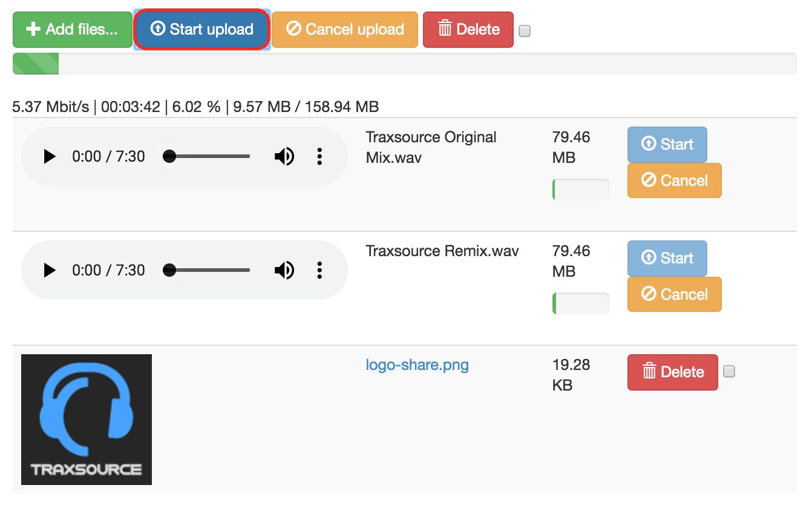Play the Traxsource Remix audio preview

50,271
